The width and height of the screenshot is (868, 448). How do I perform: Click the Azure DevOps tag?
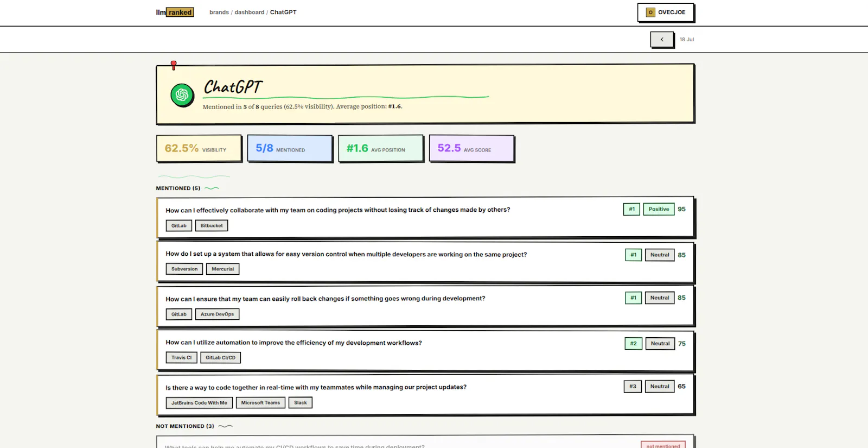217,314
